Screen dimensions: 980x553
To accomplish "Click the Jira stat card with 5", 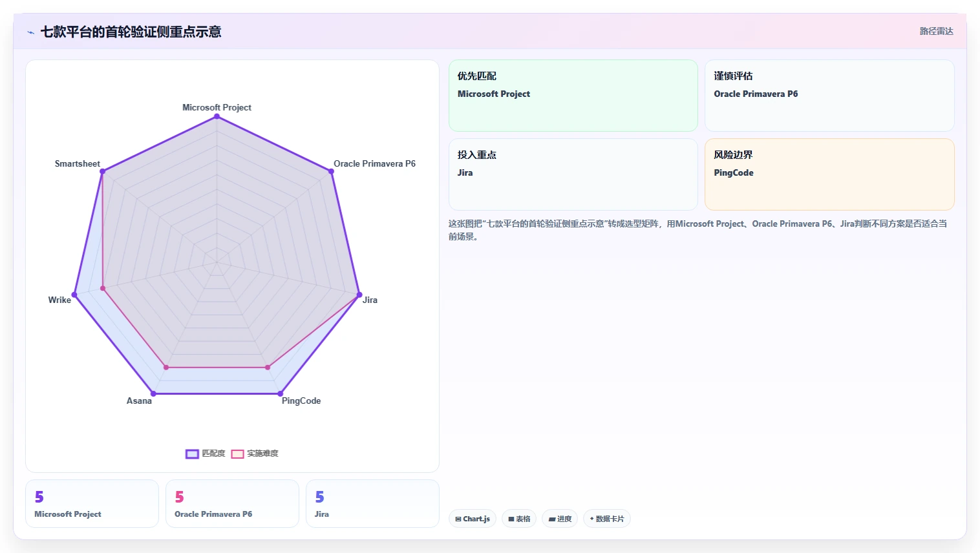I will [x=372, y=504].
